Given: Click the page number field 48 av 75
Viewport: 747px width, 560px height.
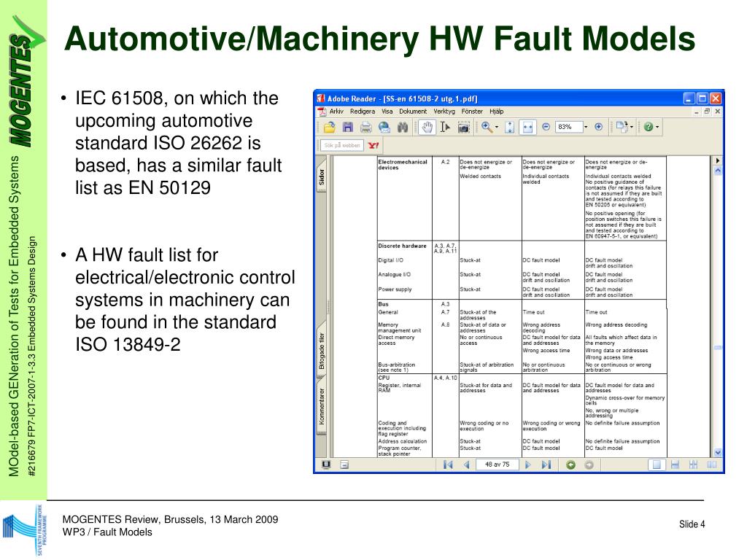Looking at the screenshot, I should coord(498,464).
